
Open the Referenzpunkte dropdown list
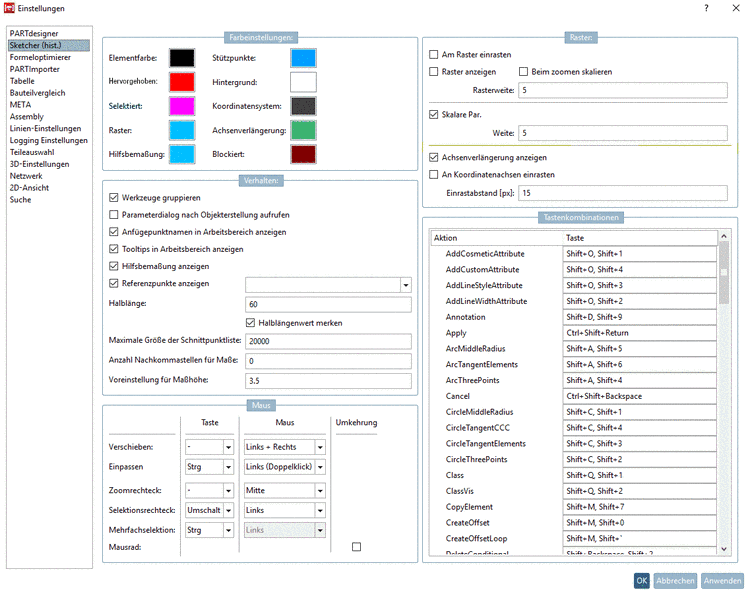pos(406,285)
